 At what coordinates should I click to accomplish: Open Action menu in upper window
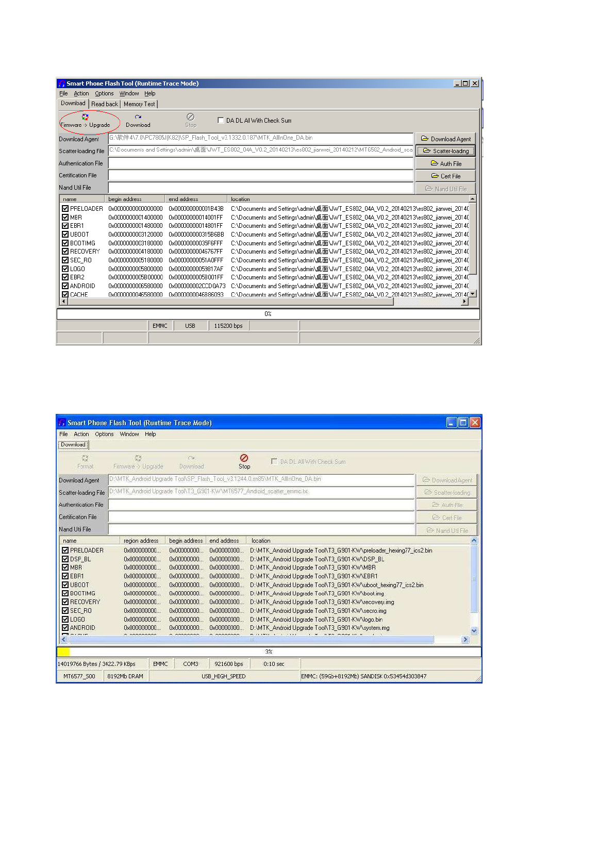(x=81, y=93)
